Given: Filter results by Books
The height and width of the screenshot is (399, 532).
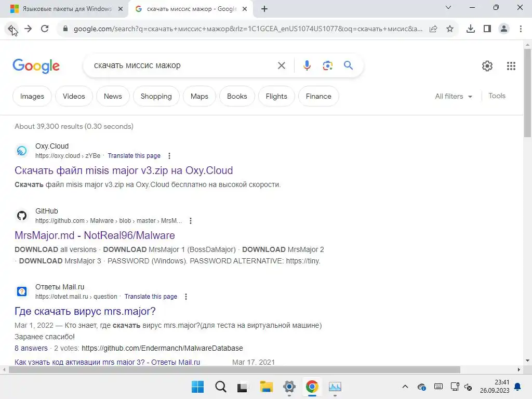Looking at the screenshot, I should pyautogui.click(x=237, y=96).
